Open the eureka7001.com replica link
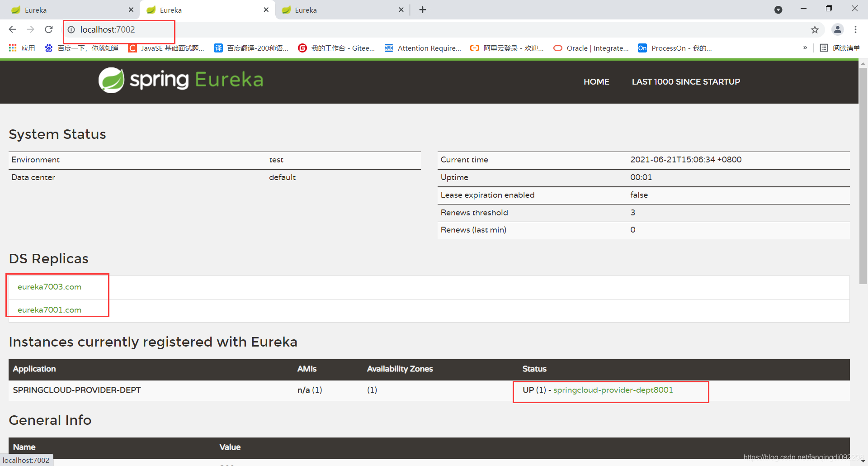868x466 pixels. point(49,310)
